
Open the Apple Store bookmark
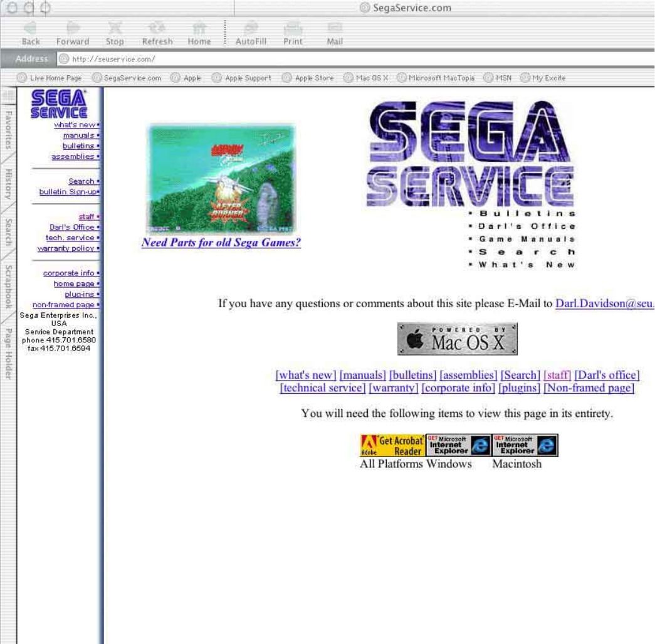[308, 78]
